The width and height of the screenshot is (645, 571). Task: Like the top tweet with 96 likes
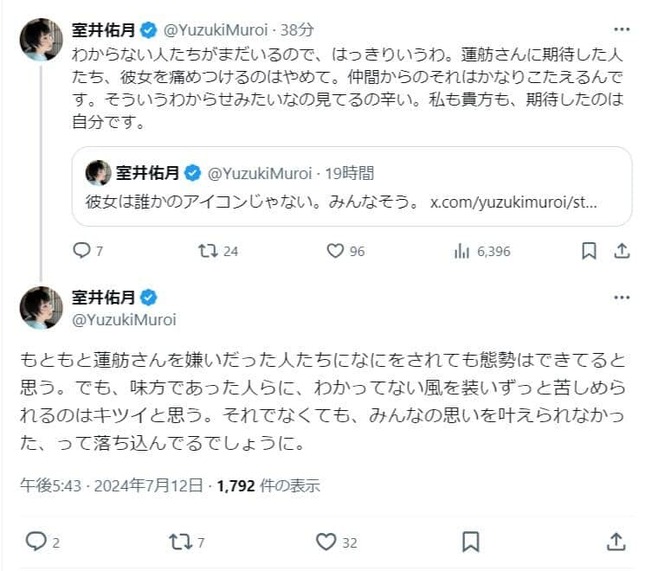click(x=337, y=250)
